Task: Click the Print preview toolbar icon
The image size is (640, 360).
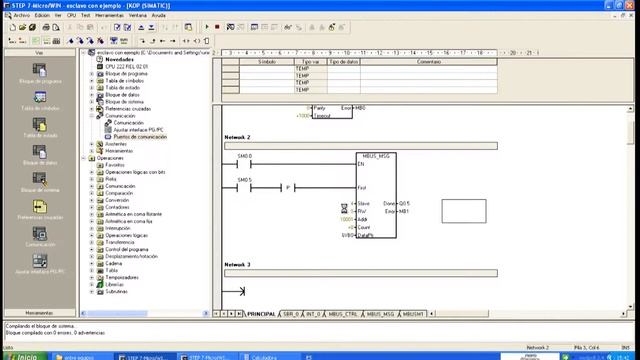Action: pos(56,27)
